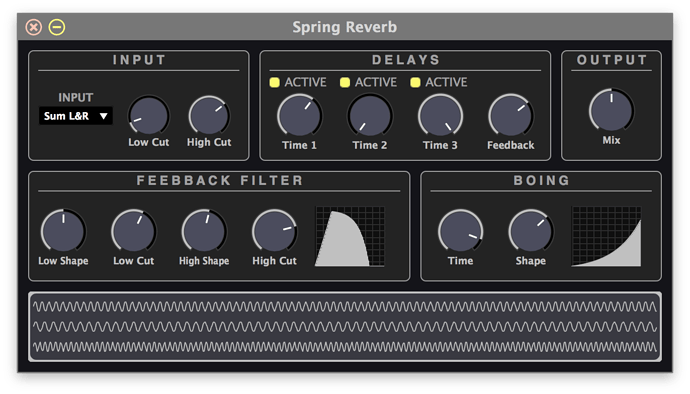Toggle the ACTIVE light above Time 1
The height and width of the screenshot is (394, 690).
click(274, 82)
